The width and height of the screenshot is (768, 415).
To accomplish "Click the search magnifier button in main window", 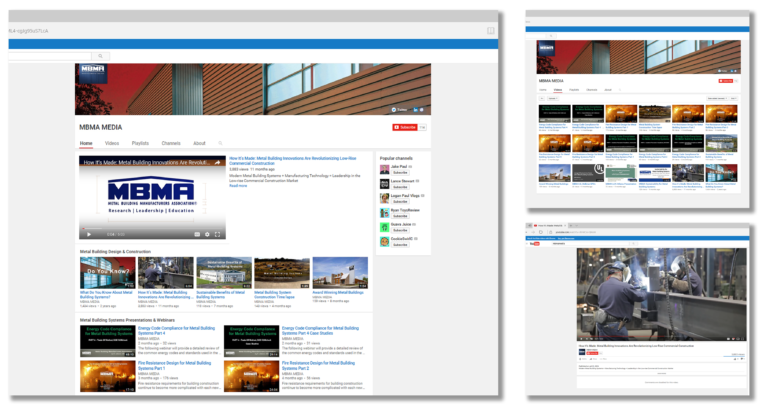I will pyautogui.click(x=100, y=56).
